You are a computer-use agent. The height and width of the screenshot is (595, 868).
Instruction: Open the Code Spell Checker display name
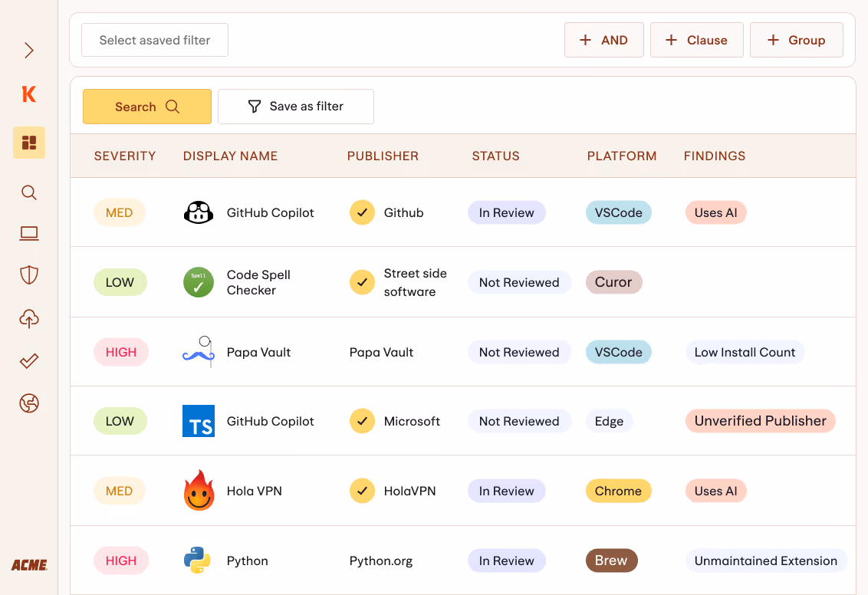pos(258,282)
